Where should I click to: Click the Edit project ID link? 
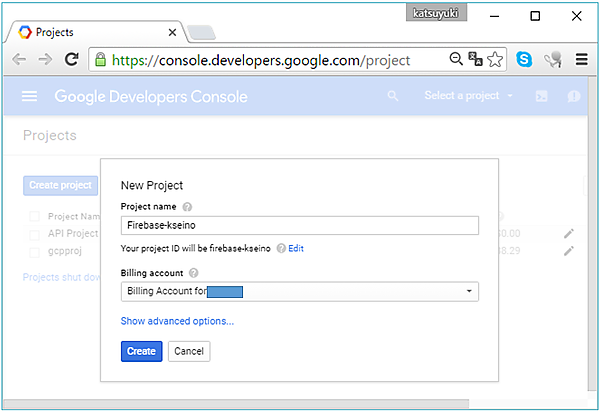point(296,248)
